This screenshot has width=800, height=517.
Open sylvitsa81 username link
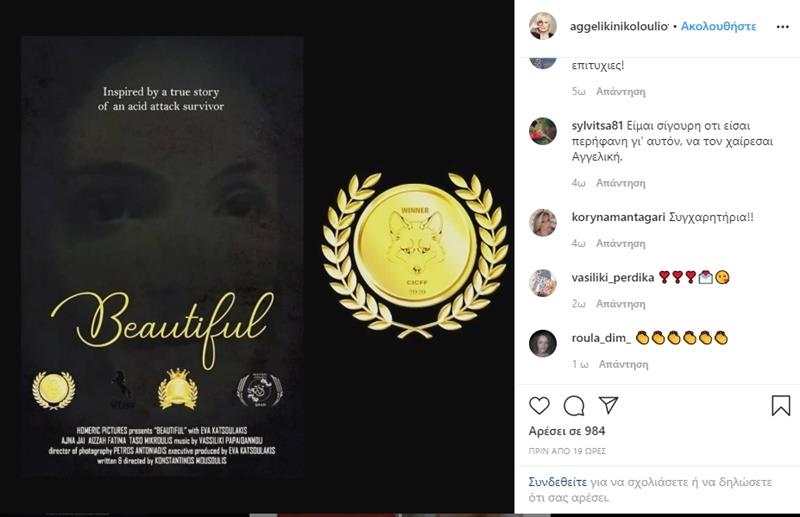click(x=597, y=126)
